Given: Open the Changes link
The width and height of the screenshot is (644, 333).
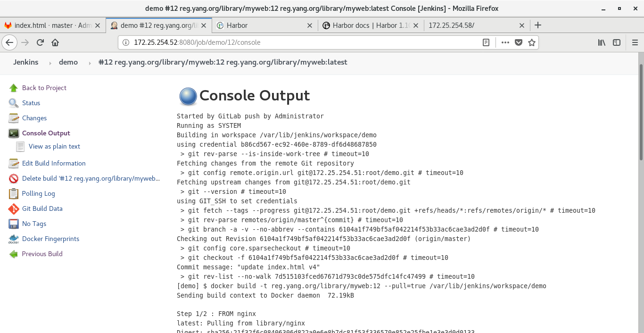Looking at the screenshot, I should [34, 118].
